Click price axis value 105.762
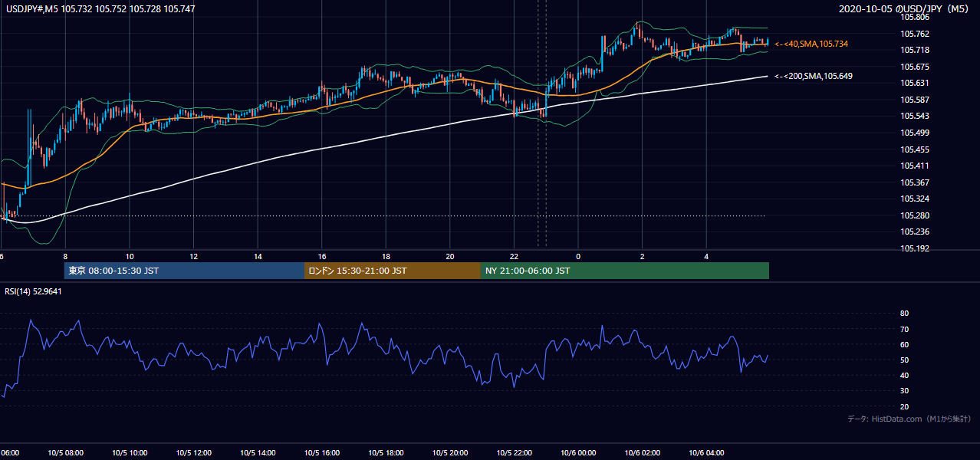Image resolution: width=980 pixels, height=460 pixels. click(x=914, y=34)
